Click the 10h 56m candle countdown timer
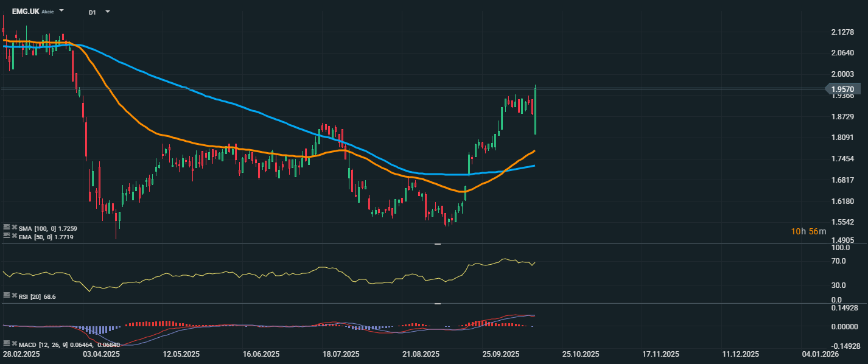 pos(808,231)
